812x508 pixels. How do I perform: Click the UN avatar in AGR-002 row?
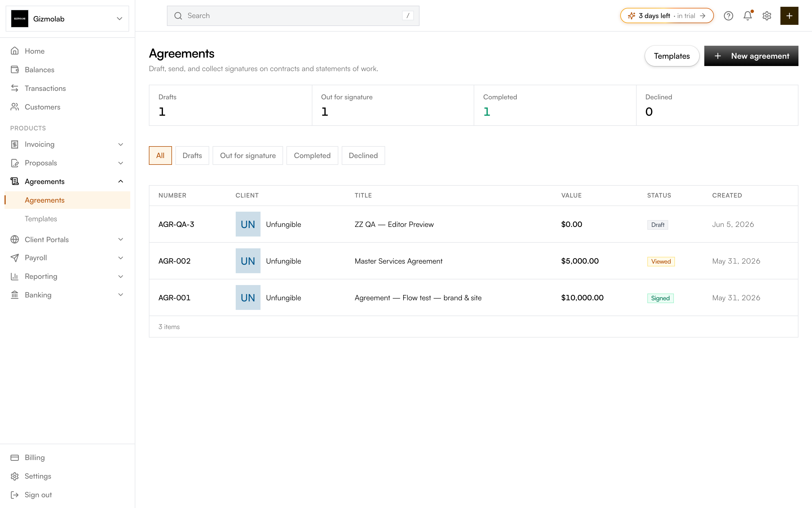point(248,261)
